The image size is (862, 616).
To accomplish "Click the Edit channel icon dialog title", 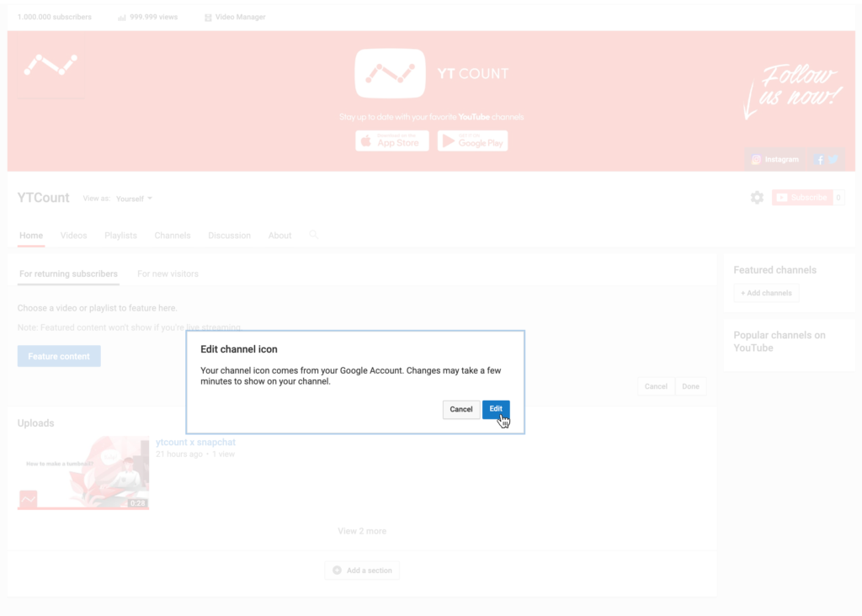I will 238,349.
